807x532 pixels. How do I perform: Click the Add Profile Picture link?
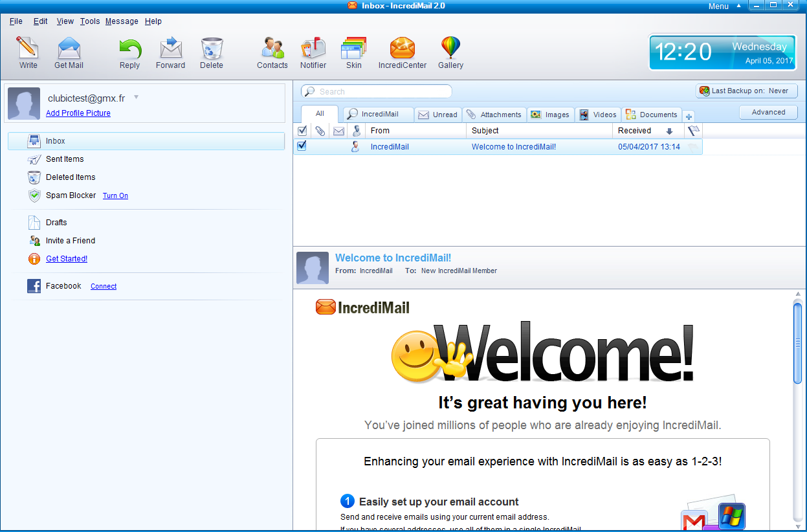click(x=78, y=113)
